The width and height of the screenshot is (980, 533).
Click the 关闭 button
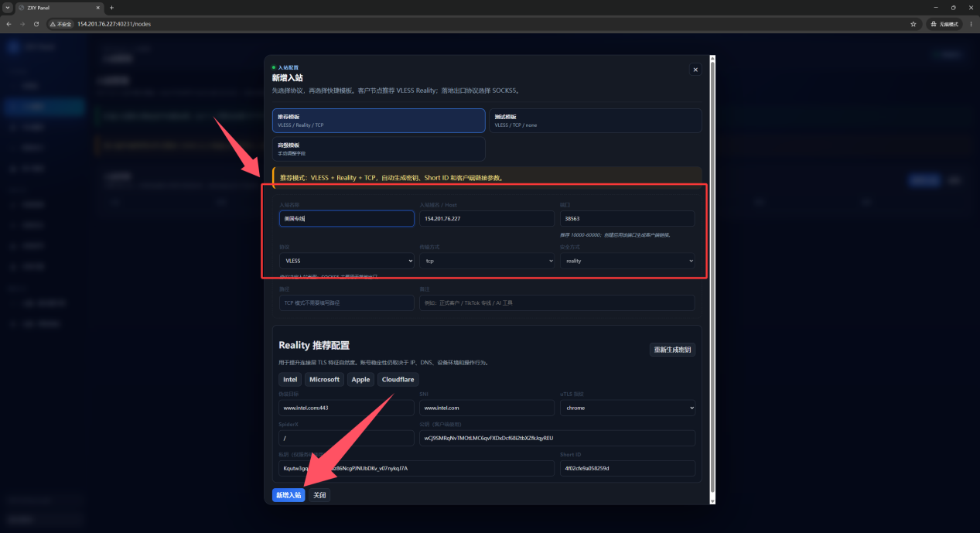pos(319,495)
